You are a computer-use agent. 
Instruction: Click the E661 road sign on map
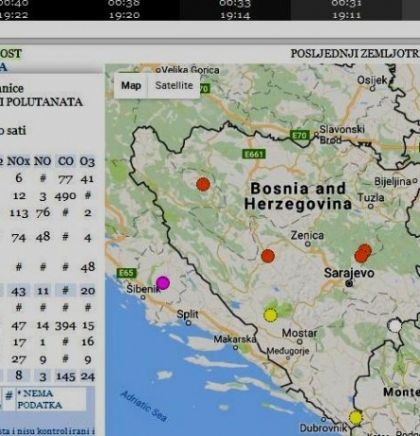(254, 154)
